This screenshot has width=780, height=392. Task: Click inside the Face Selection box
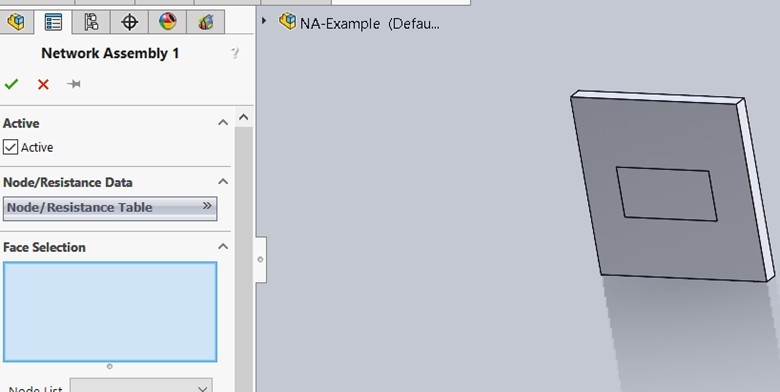click(110, 312)
